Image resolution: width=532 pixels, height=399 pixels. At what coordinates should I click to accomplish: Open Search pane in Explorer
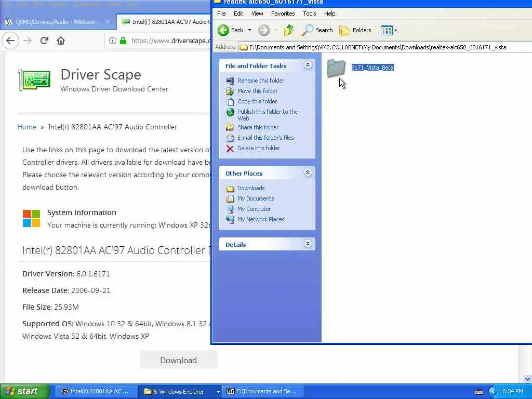click(x=317, y=30)
